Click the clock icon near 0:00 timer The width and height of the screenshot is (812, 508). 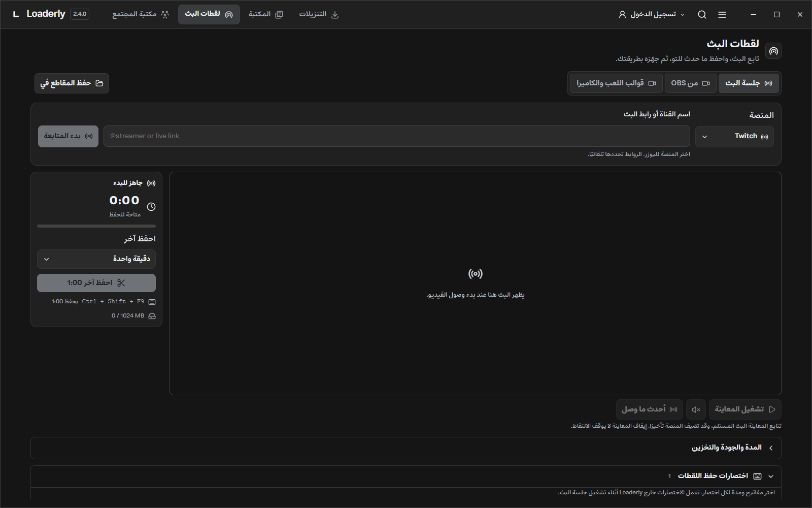point(151,207)
